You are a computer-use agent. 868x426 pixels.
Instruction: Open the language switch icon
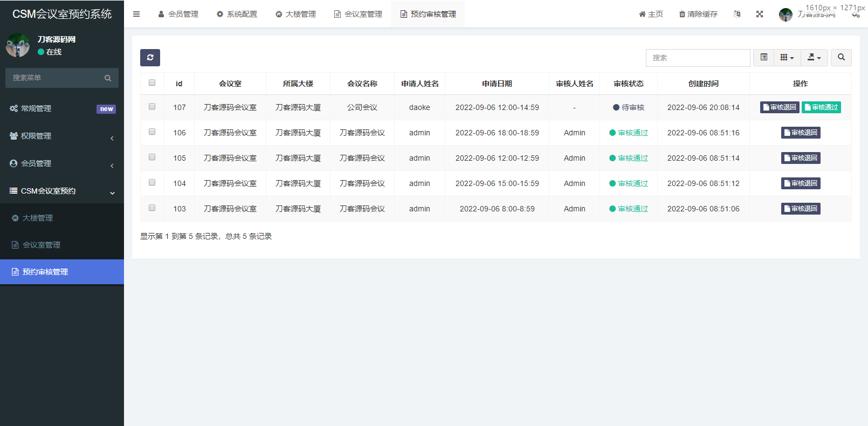pyautogui.click(x=737, y=14)
